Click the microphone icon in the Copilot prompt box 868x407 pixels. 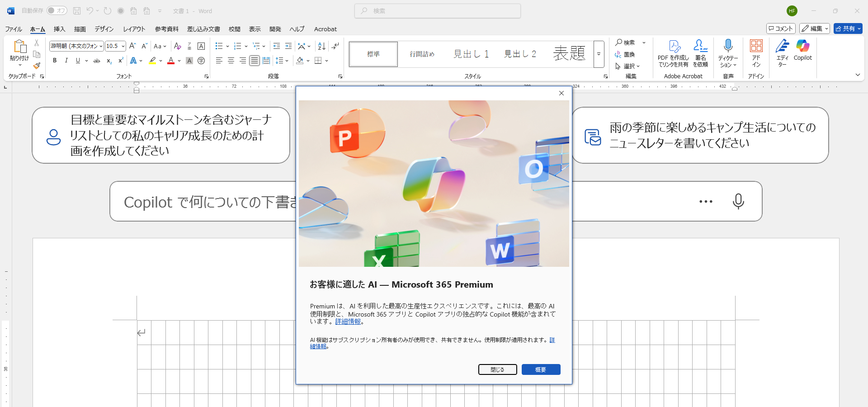pos(738,201)
